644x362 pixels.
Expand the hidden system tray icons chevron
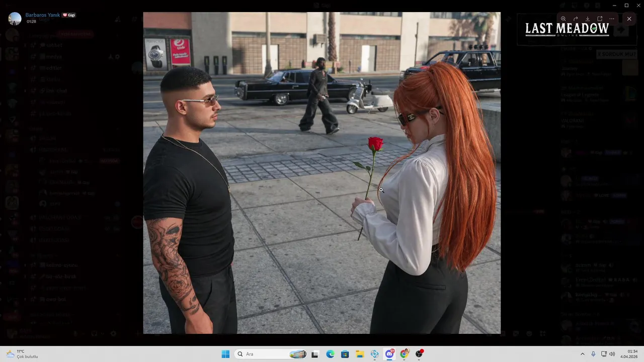click(583, 354)
